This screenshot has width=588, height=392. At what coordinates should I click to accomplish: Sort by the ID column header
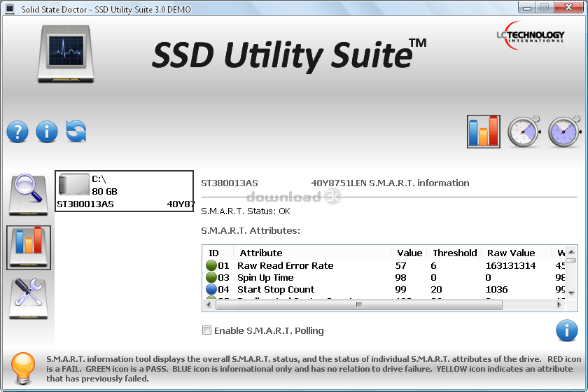218,253
